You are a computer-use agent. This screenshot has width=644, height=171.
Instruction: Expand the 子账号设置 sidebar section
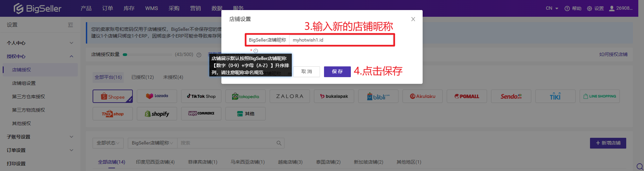pos(40,137)
